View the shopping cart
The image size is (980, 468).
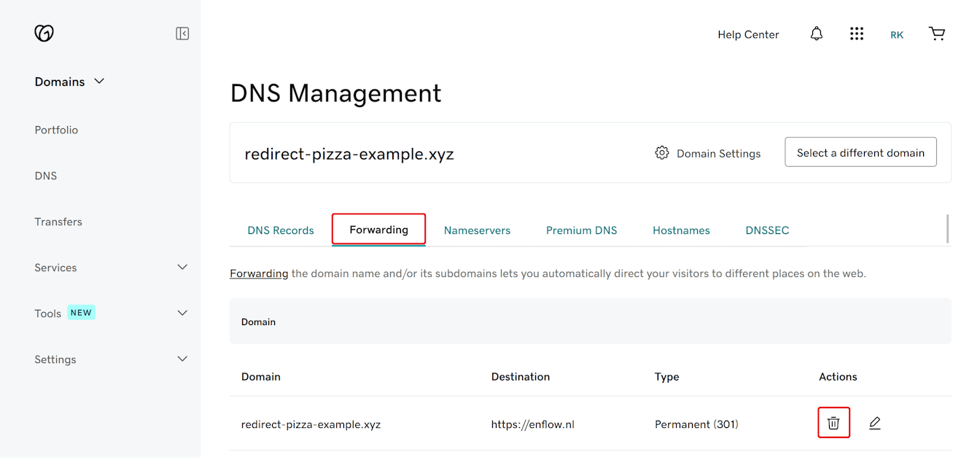[x=937, y=34]
